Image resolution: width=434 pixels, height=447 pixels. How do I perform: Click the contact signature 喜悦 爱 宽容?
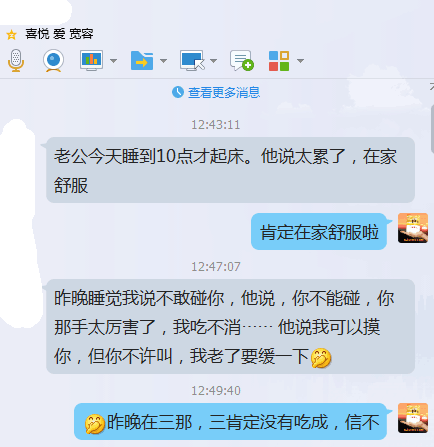coord(59,34)
